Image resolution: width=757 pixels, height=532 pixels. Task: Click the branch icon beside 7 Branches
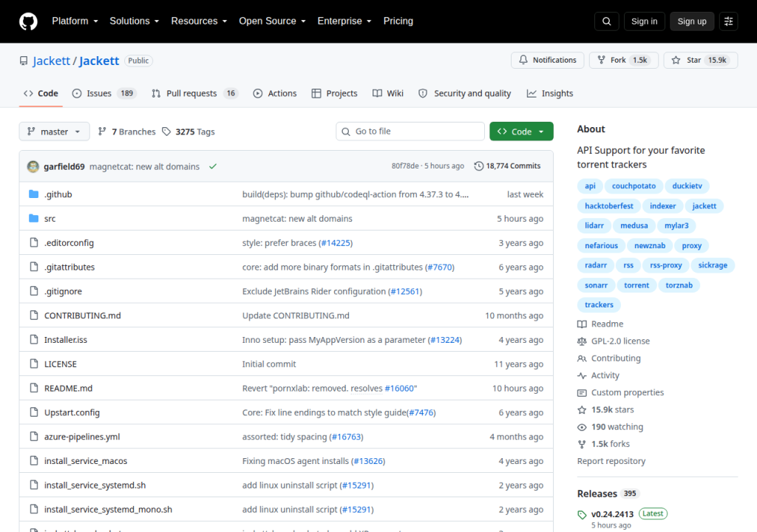(x=102, y=132)
